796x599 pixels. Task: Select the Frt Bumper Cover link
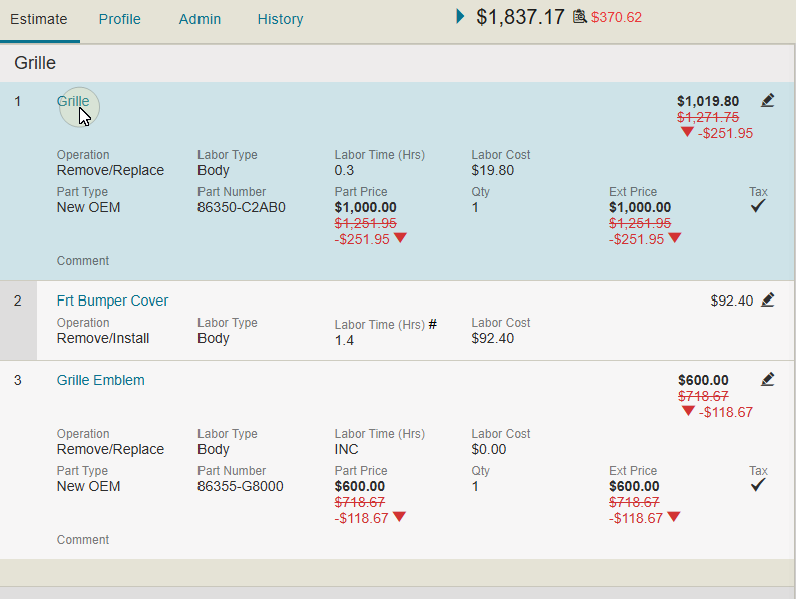[112, 301]
